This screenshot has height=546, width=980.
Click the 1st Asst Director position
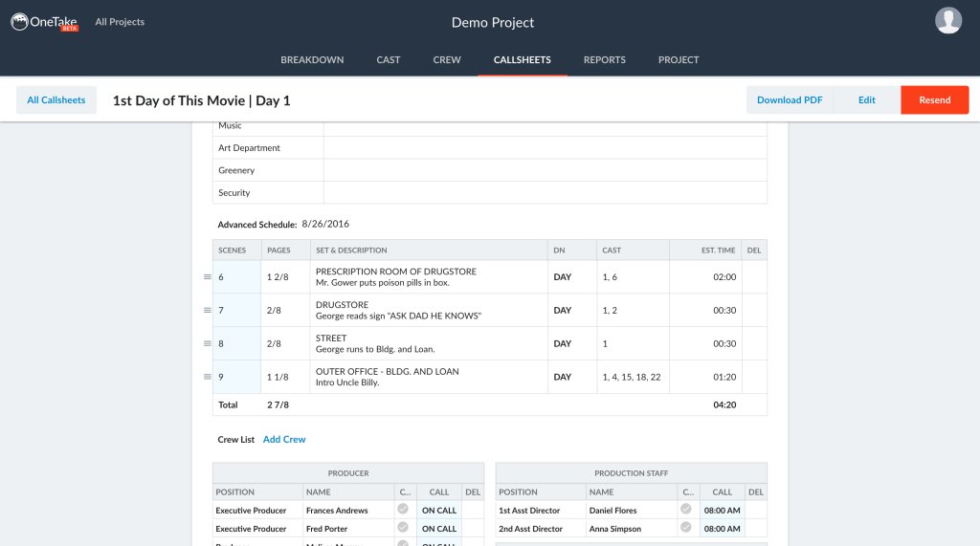[529, 511]
